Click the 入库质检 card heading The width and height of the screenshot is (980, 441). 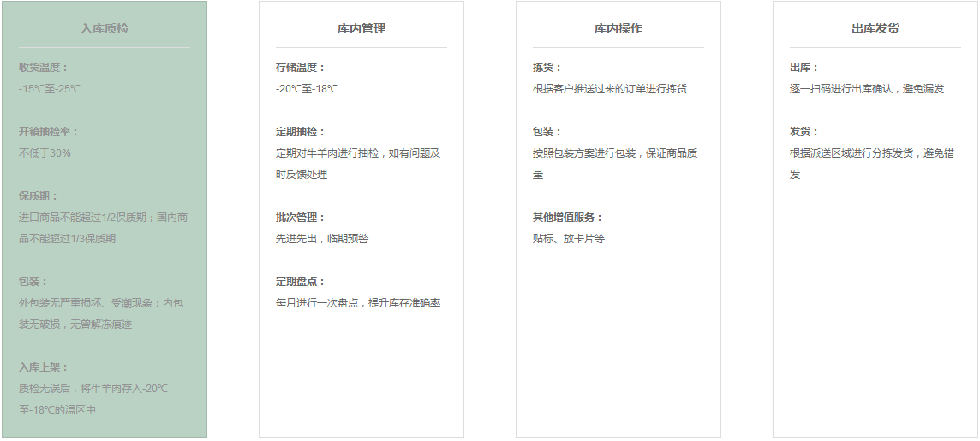tap(105, 28)
